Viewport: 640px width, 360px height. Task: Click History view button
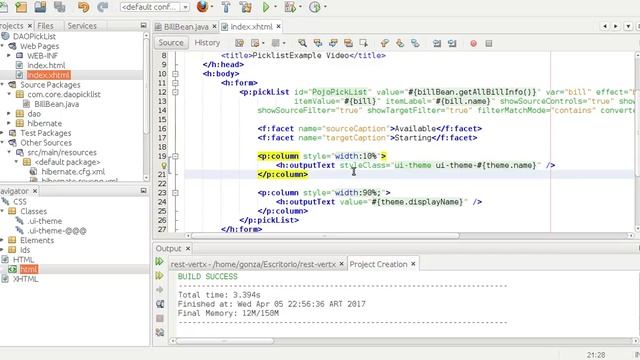point(207,42)
